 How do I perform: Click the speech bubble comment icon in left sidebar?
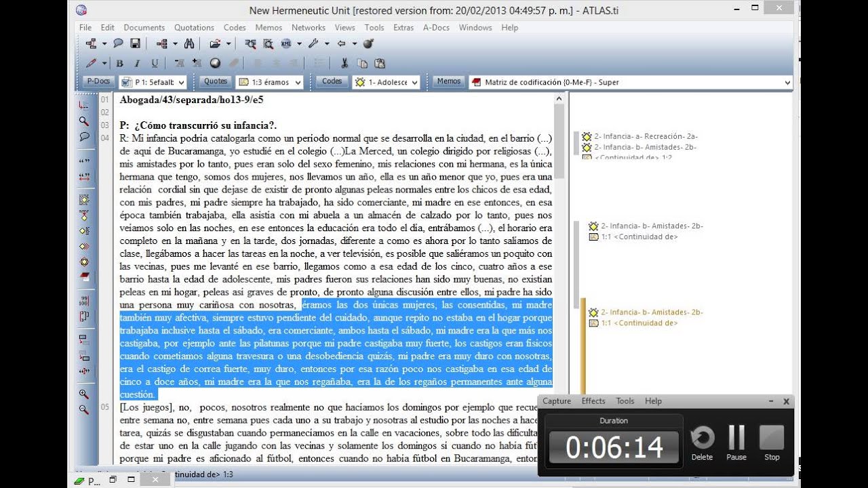84,136
